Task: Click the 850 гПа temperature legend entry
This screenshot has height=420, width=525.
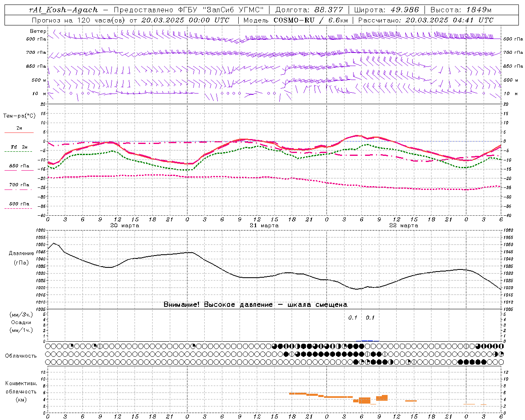Action: pos(19,166)
